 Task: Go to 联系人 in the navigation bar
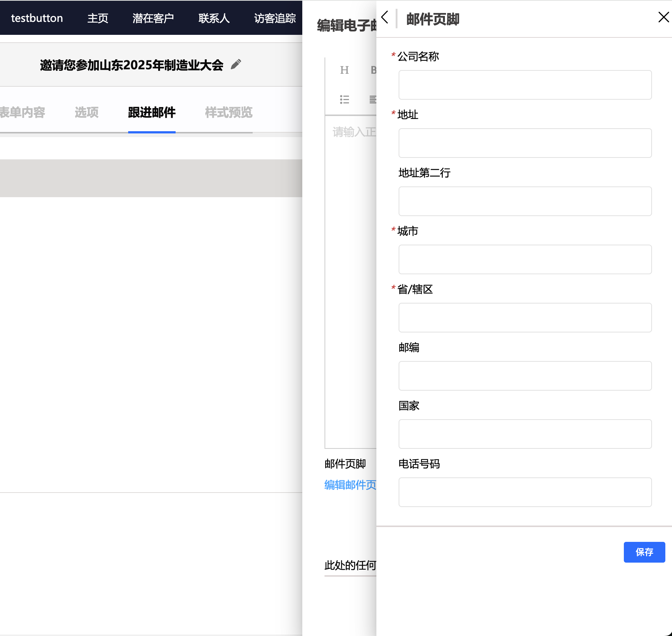point(214,18)
